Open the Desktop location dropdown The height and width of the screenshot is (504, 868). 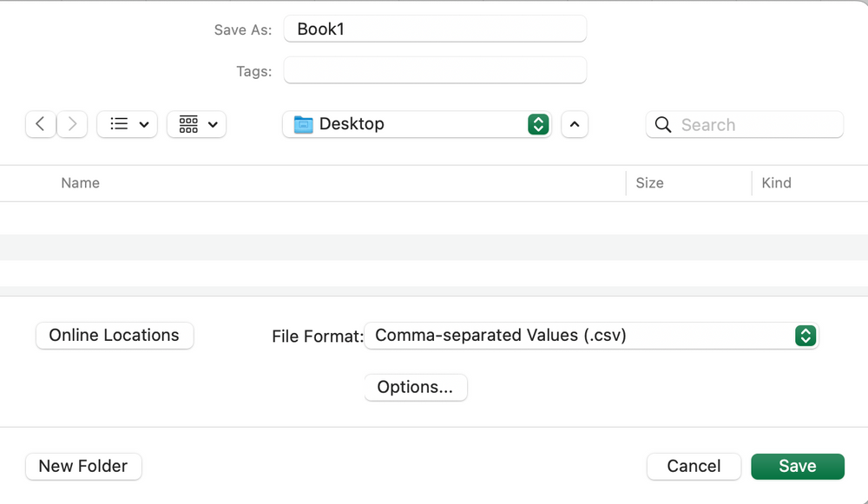[417, 124]
